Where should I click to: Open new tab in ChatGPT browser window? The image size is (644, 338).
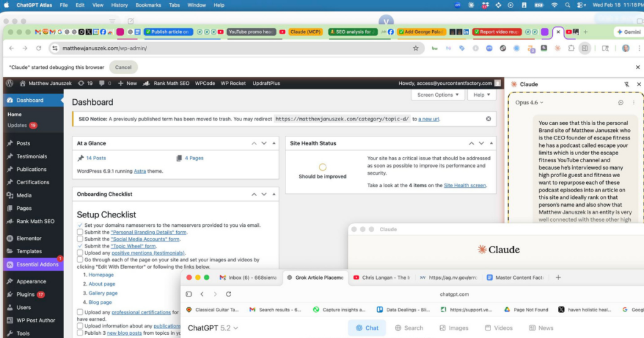click(x=558, y=277)
